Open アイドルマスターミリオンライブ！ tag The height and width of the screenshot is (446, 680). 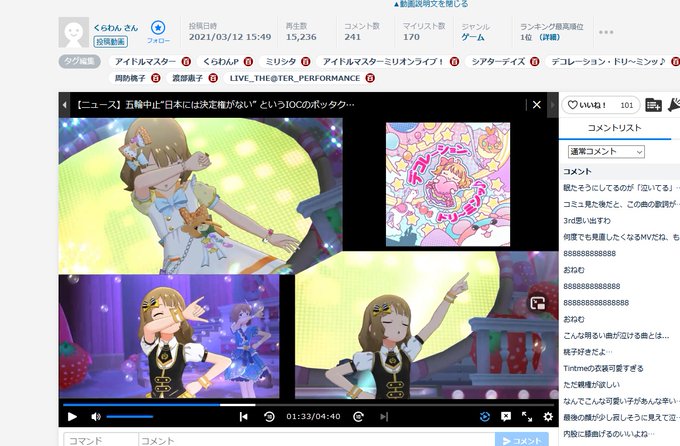click(383, 62)
